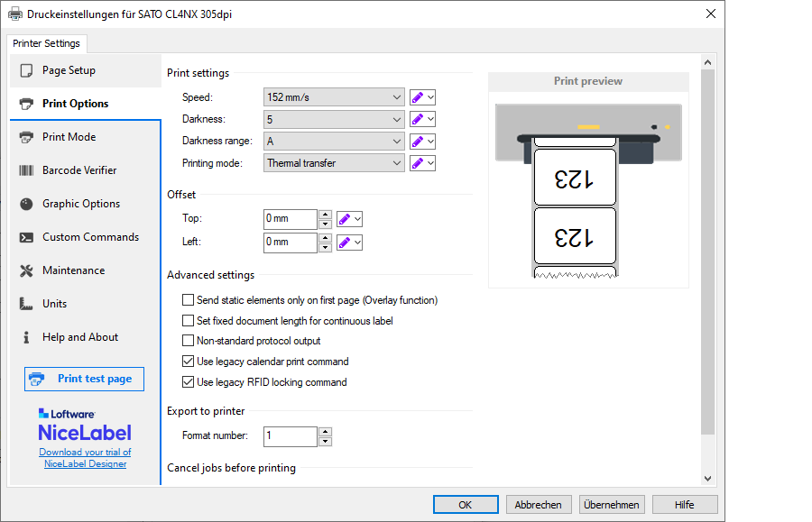Image resolution: width=812 pixels, height=522 pixels.
Task: Switch to the Print Mode section
Action: click(x=86, y=137)
